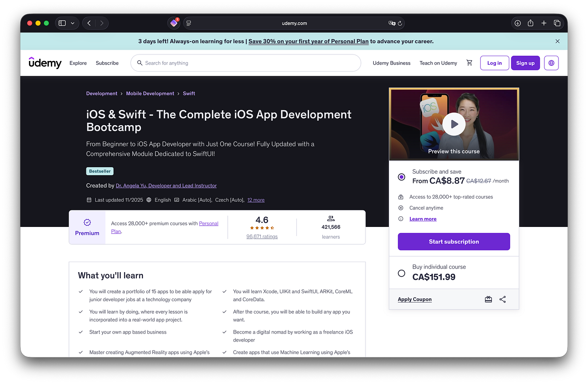Focus the Search for anything field
This screenshot has width=588, height=384.
(246, 63)
